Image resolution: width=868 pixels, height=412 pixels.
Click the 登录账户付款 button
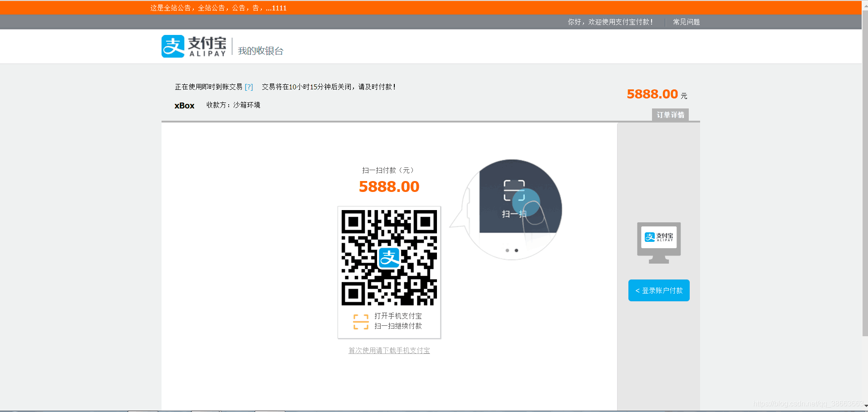pyautogui.click(x=659, y=290)
